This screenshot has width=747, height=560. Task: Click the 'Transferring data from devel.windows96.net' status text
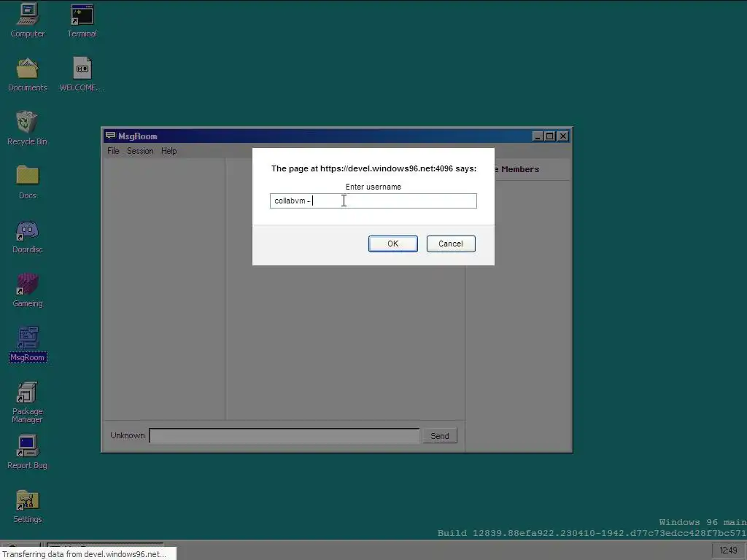(x=84, y=554)
